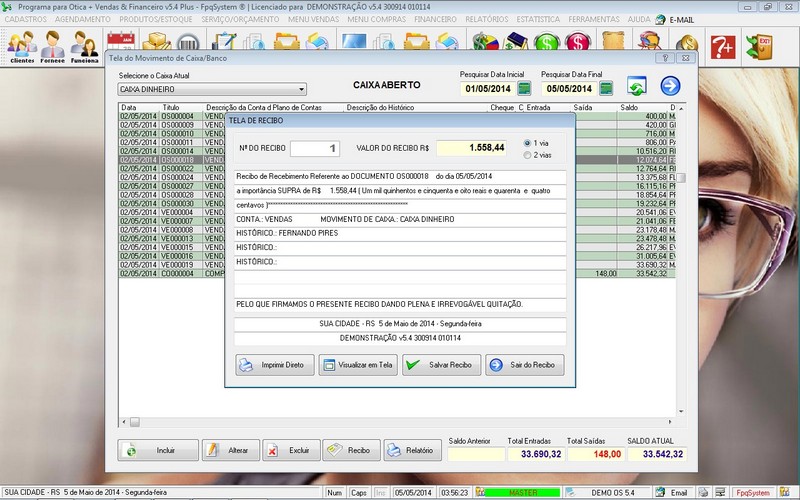Open calendar picker for Data Final
The width and height of the screenshot is (800, 500).
click(606, 88)
